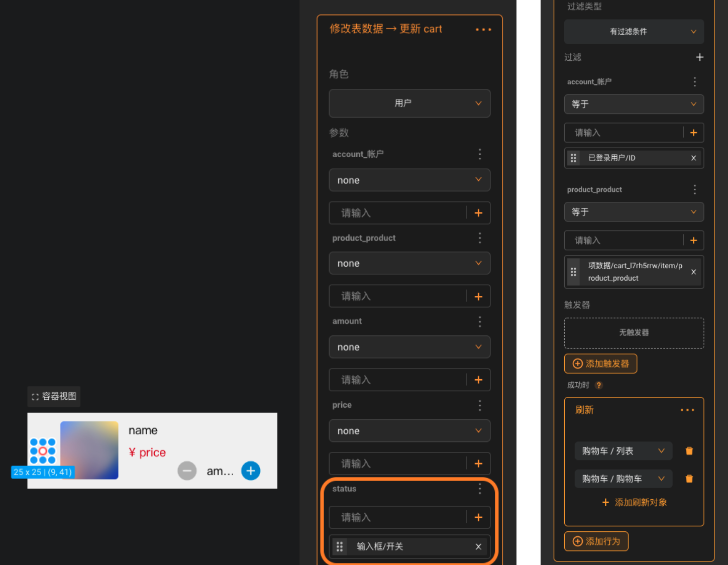Grab the drag handle of 输入框/开关 tag
728x565 pixels.
click(x=340, y=546)
